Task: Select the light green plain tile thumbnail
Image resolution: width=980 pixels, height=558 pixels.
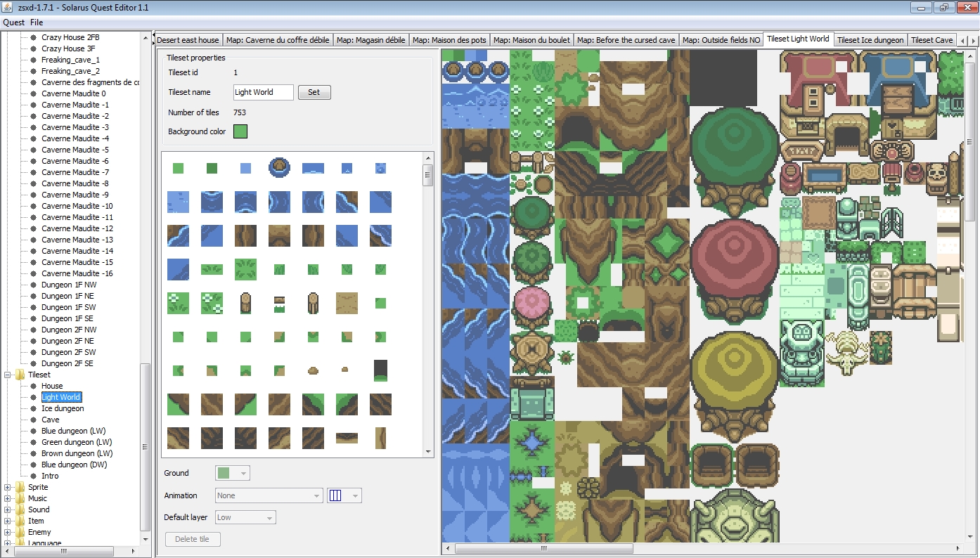Action: [x=178, y=169]
